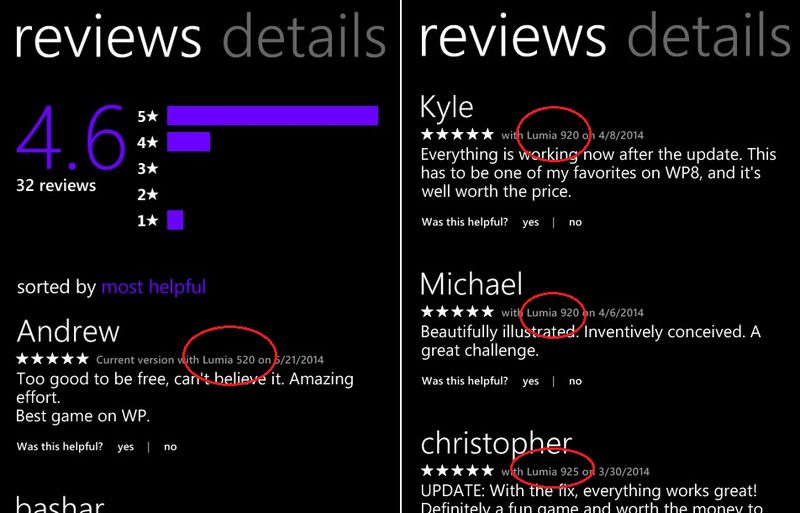The height and width of the screenshot is (513, 800).
Task: Tap christopher's five-star rating icons
Action: [457, 471]
